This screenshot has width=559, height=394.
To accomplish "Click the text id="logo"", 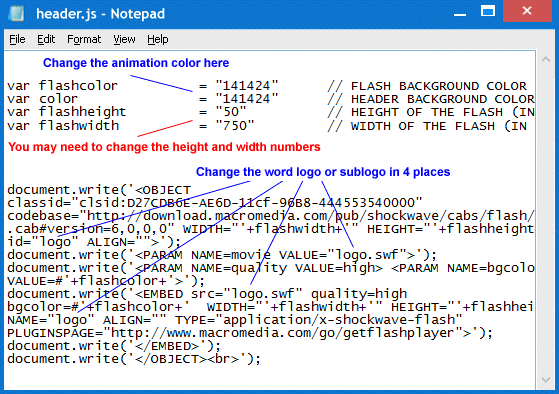I will coord(43,242).
